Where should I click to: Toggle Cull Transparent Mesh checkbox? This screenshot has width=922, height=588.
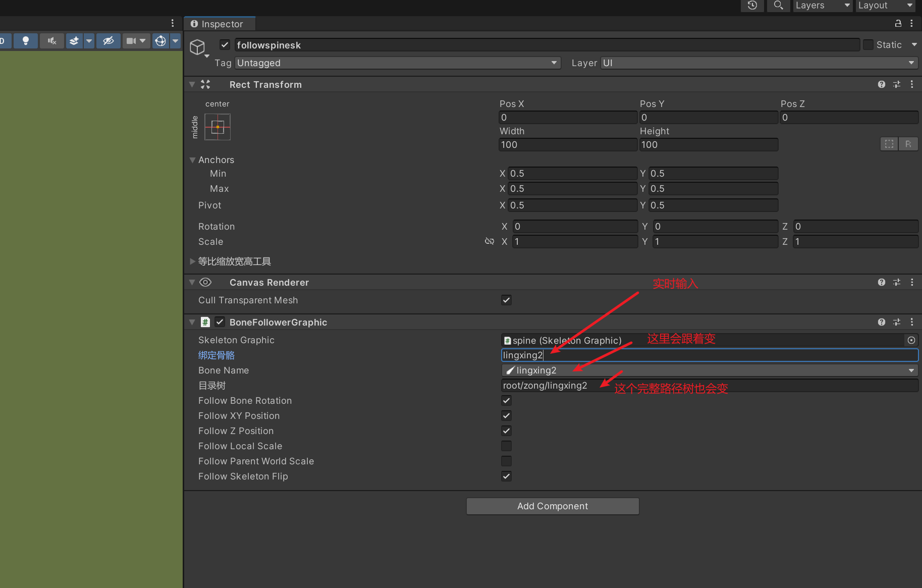[506, 300]
